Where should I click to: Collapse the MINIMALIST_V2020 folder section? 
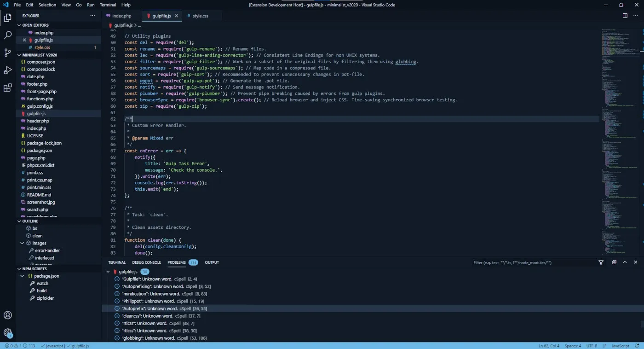(20, 55)
